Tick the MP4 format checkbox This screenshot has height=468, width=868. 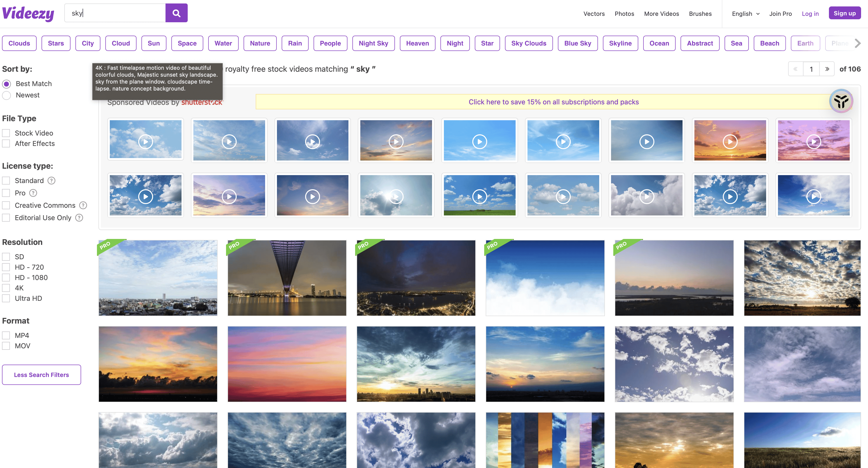[x=6, y=335]
